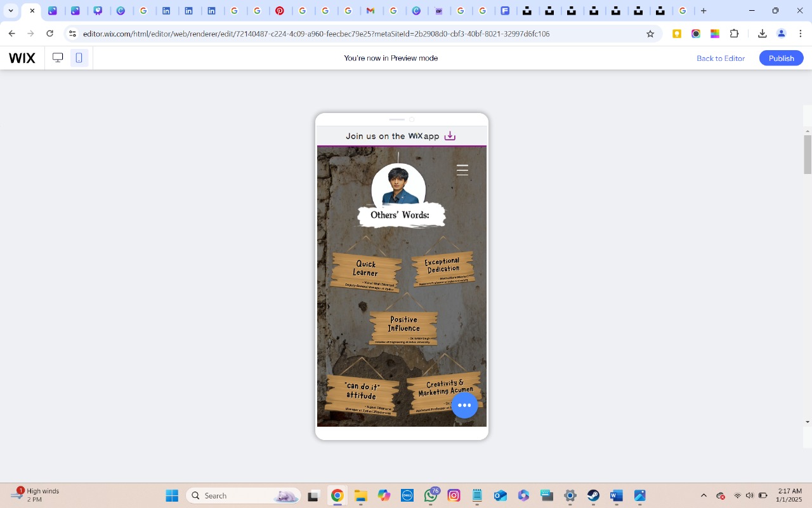Open the hamburger menu in mobile preview
Screen dimensions: 812x508
point(462,170)
